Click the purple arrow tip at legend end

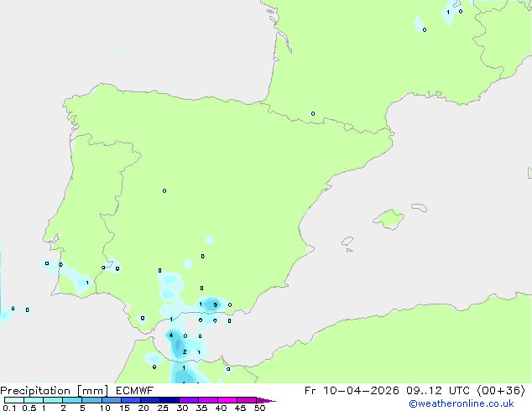pyautogui.click(x=266, y=400)
